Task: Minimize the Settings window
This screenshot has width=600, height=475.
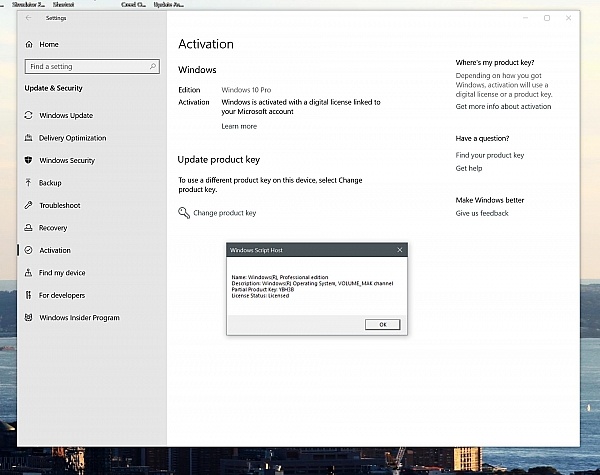Action: 526,18
